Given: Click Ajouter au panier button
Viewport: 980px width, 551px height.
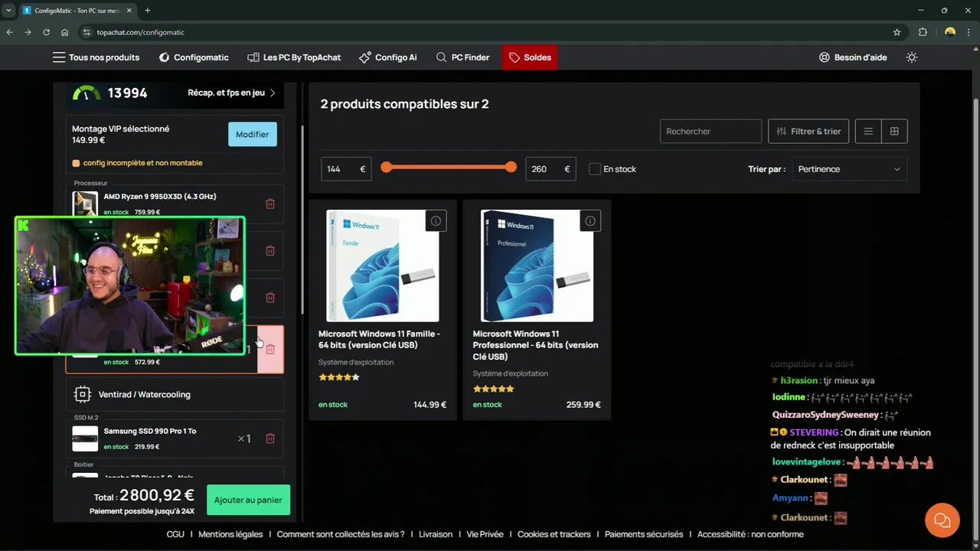Looking at the screenshot, I should tap(248, 500).
